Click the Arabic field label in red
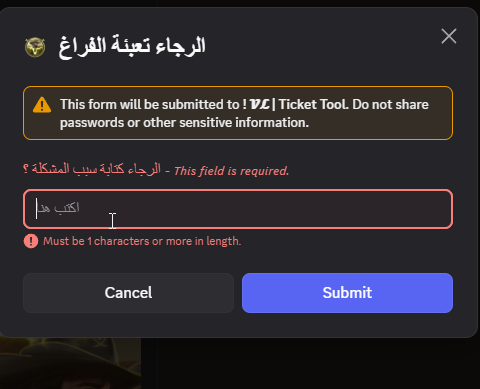 click(92, 169)
